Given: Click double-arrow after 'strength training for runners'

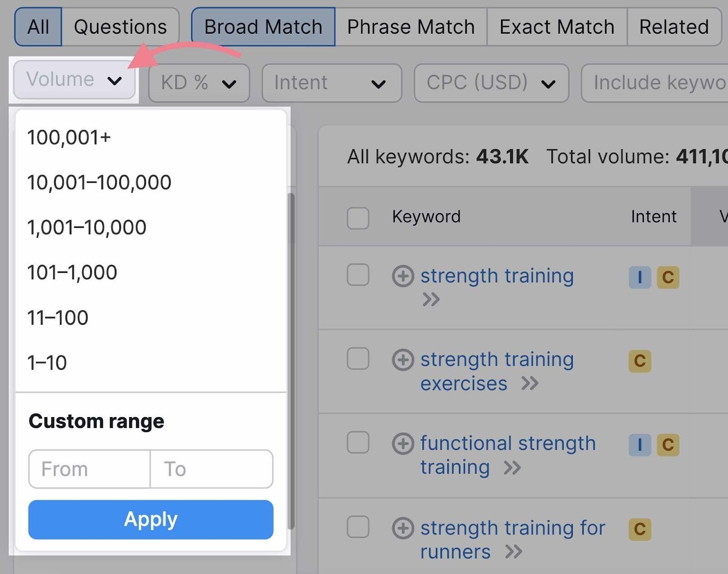Looking at the screenshot, I should (x=514, y=552).
